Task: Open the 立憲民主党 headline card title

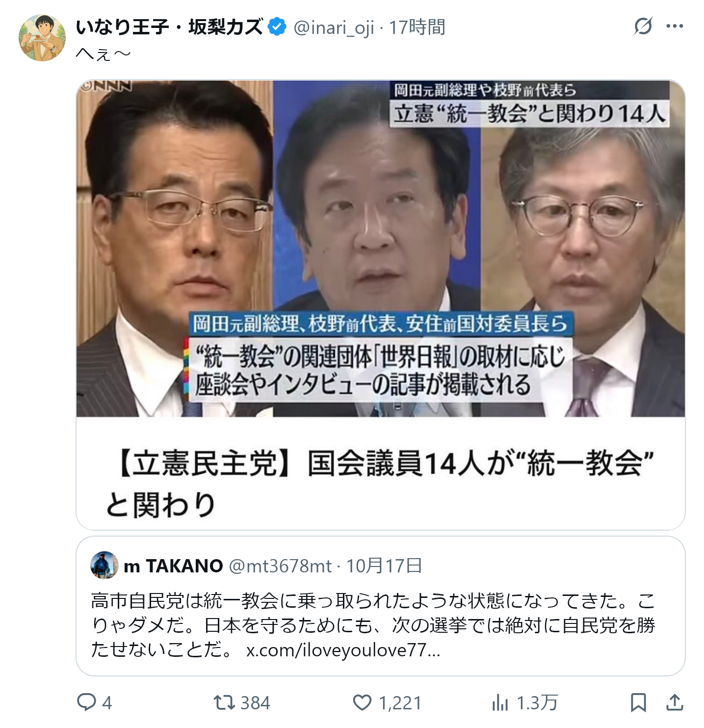Action: [x=381, y=484]
